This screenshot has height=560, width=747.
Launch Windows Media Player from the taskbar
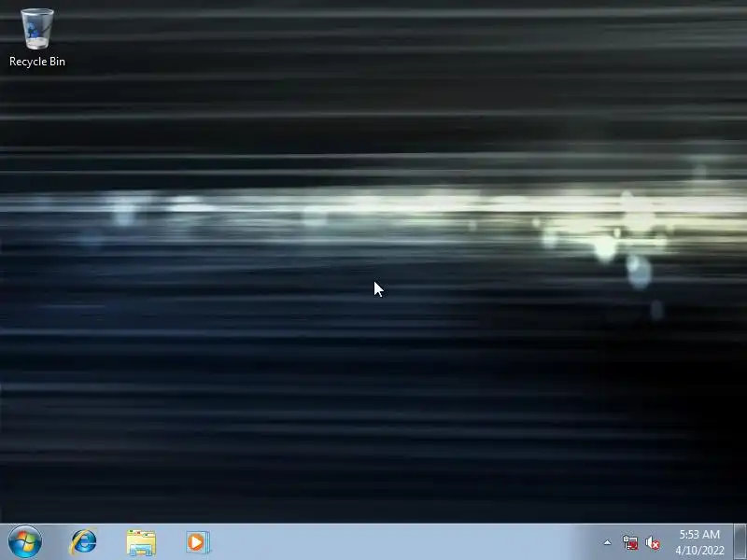point(198,542)
